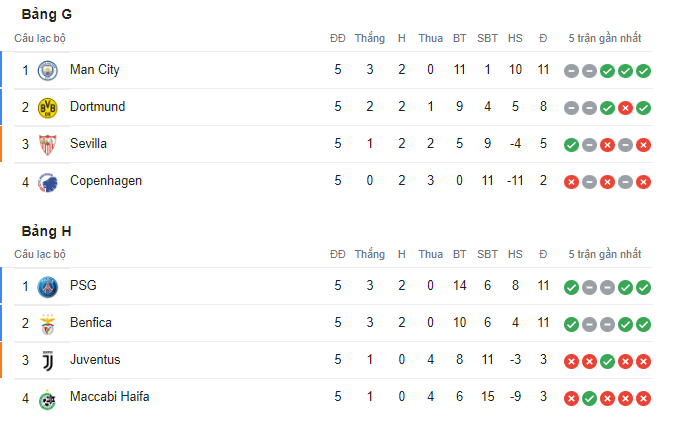Click the Maccabi Haifa green crest
Image resolution: width=676 pixels, height=428 pixels.
[47, 400]
